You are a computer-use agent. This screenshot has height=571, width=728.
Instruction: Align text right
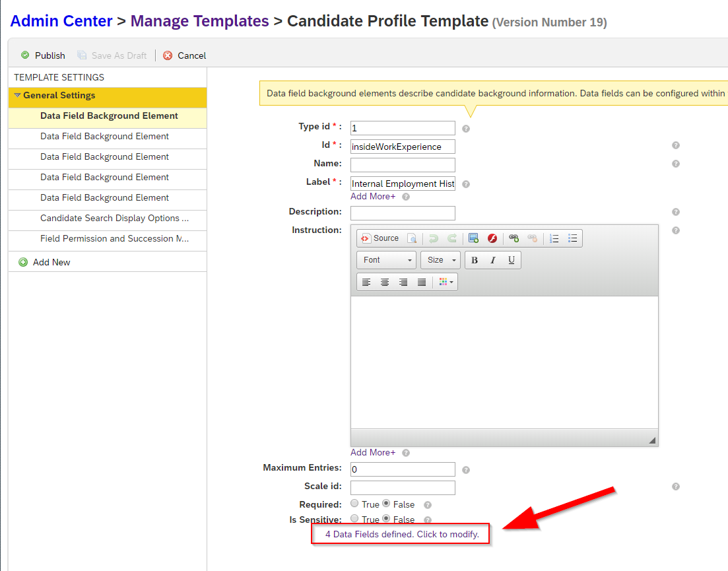pos(403,283)
